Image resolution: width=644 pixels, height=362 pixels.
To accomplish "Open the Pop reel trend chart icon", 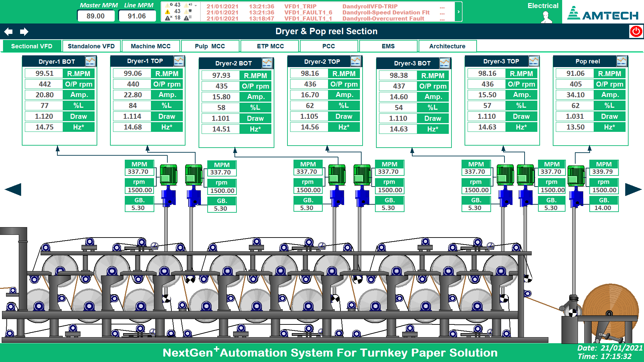I will click(622, 61).
